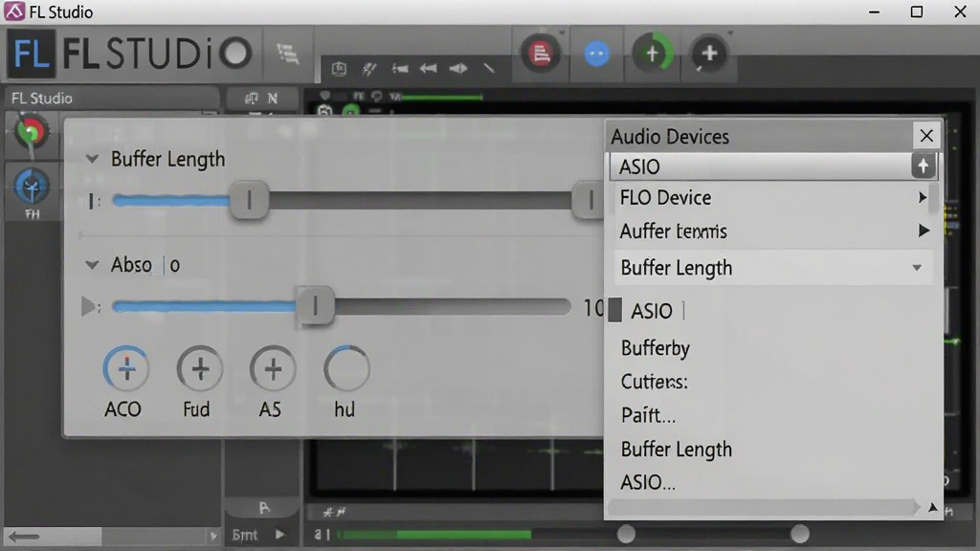Viewport: 980px width, 551px height.
Task: Click the FL Studio panel tab label
Action: [x=42, y=99]
